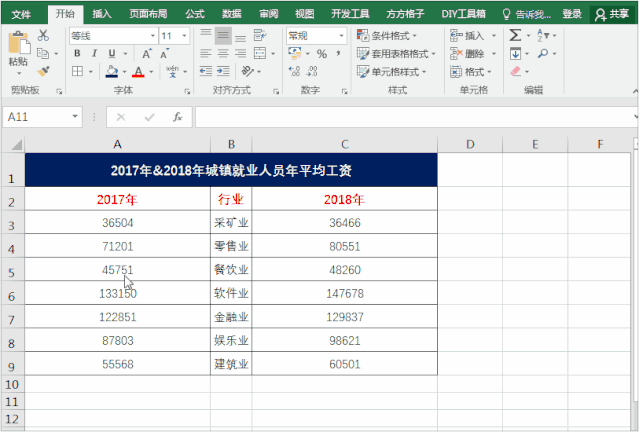Select cell containing 147678
Screen dimensions: 639x432
pyautogui.click(x=345, y=293)
